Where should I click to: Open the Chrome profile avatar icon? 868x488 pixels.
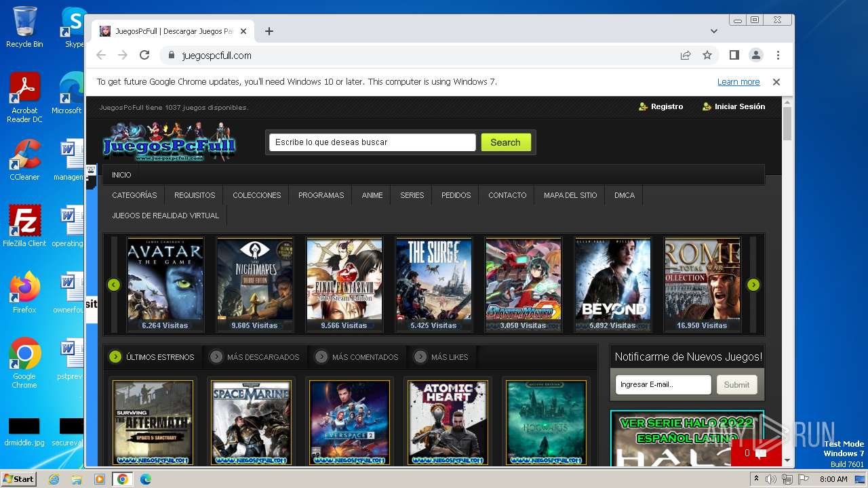point(756,56)
